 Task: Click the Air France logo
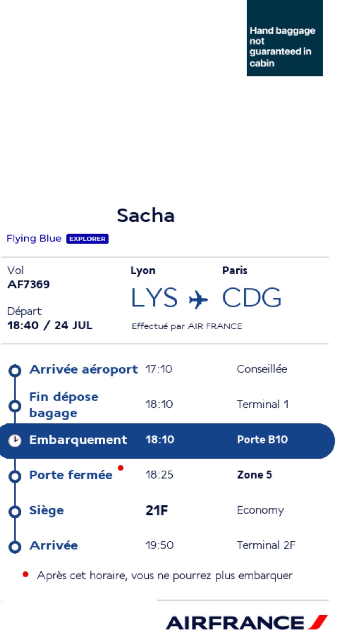(247, 623)
